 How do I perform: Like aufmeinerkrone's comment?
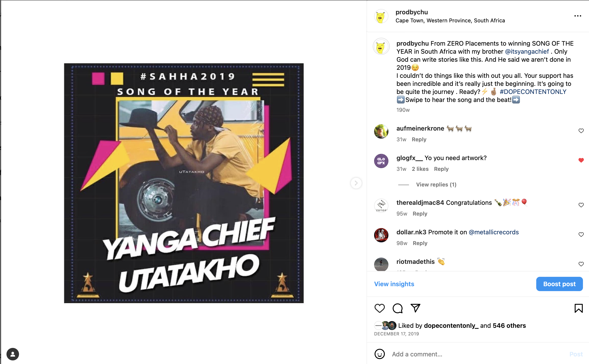[x=581, y=131]
